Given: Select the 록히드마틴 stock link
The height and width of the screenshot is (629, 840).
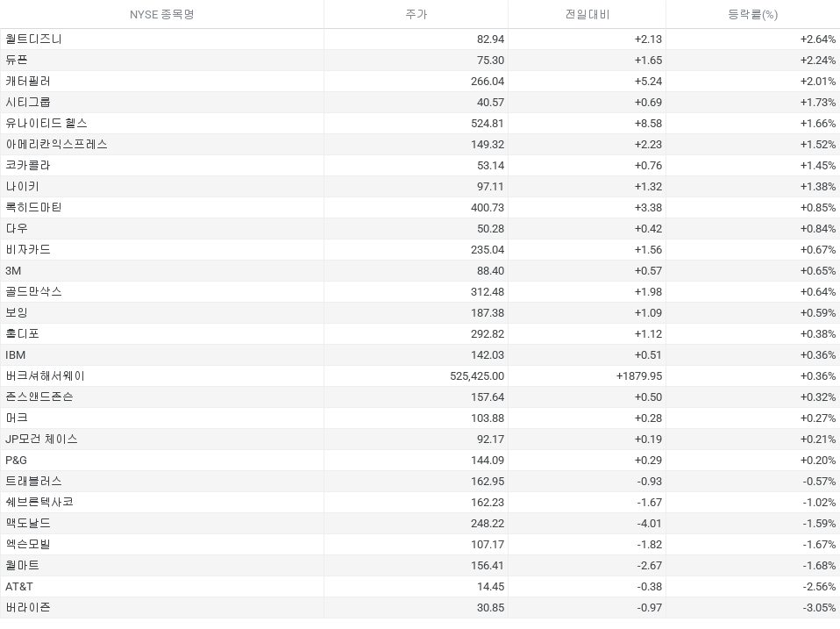Looking at the screenshot, I should (x=33, y=208).
